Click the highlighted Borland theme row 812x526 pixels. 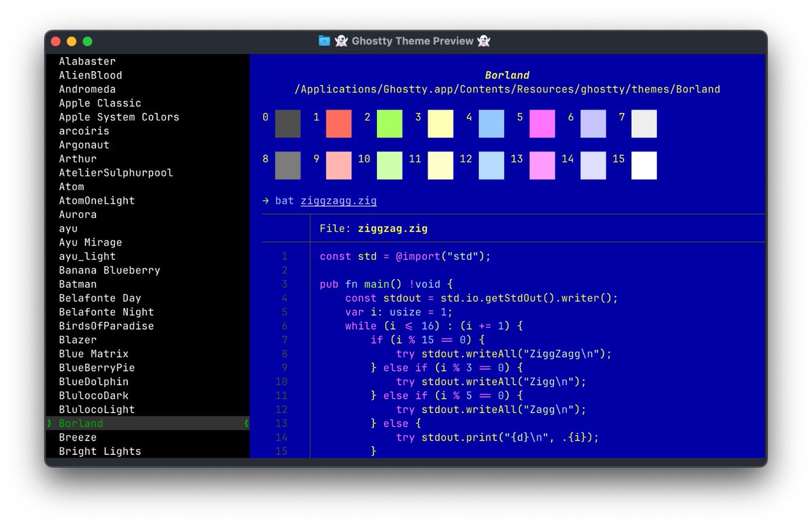click(x=148, y=424)
